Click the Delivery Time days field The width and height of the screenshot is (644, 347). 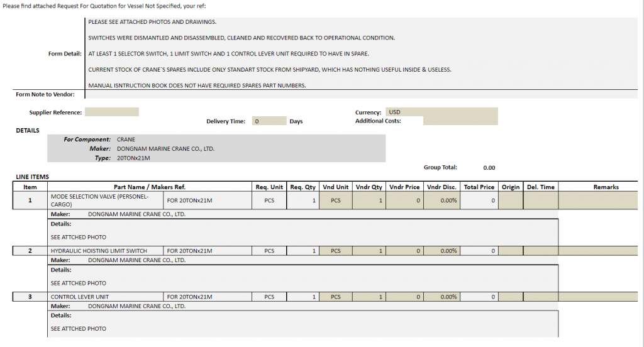point(269,121)
